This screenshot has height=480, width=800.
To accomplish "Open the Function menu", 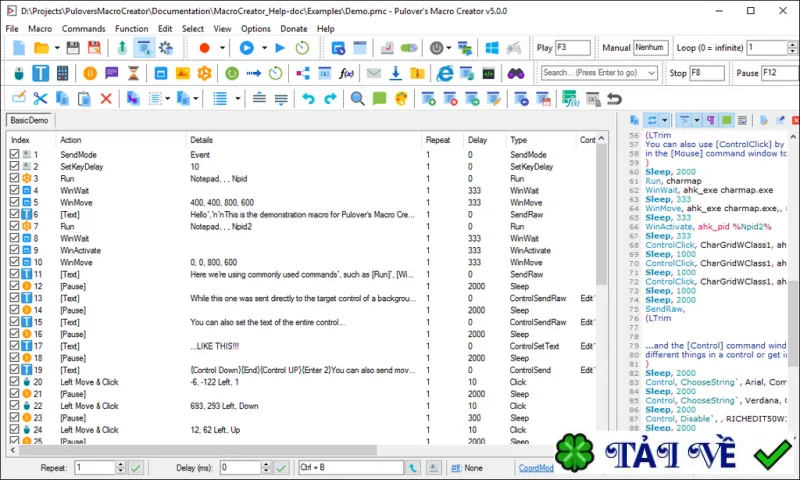I will pyautogui.click(x=132, y=29).
